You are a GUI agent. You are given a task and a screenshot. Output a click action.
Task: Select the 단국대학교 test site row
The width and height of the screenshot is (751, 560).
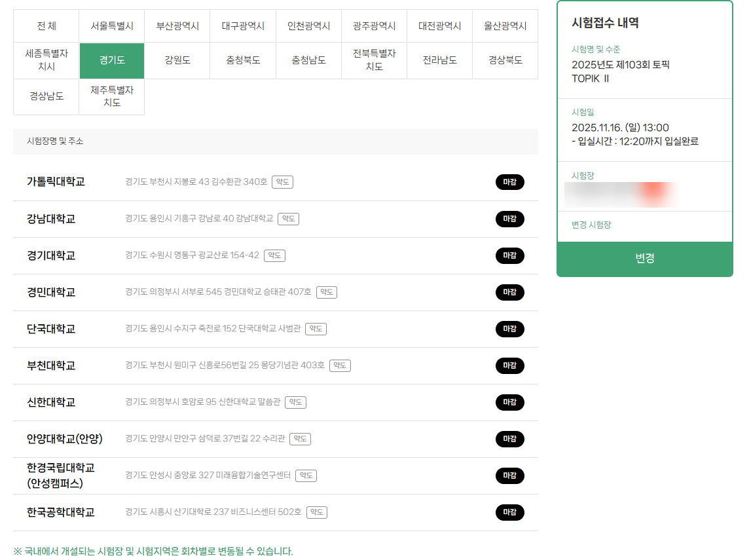51,329
